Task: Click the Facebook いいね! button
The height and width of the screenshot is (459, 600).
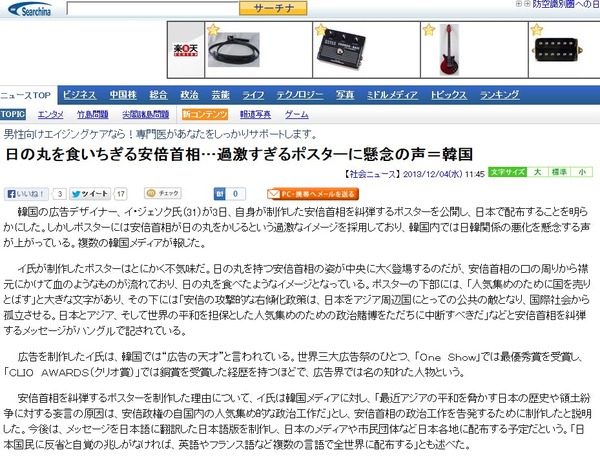Action: click(26, 194)
